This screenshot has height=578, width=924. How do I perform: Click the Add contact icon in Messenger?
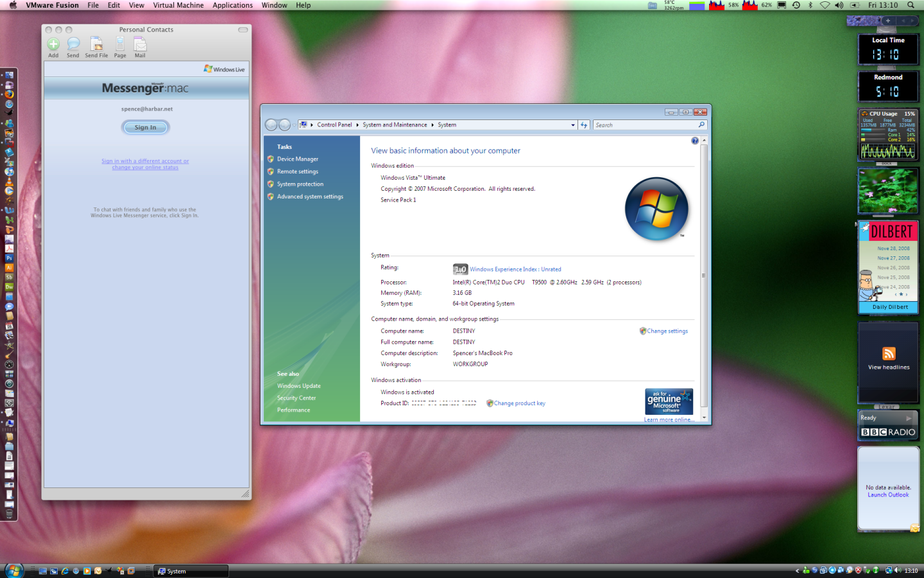point(53,44)
